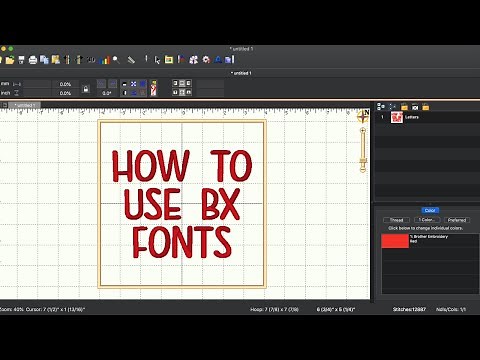
Task: Click the object tree icon atop the objects panel
Action: (381, 107)
